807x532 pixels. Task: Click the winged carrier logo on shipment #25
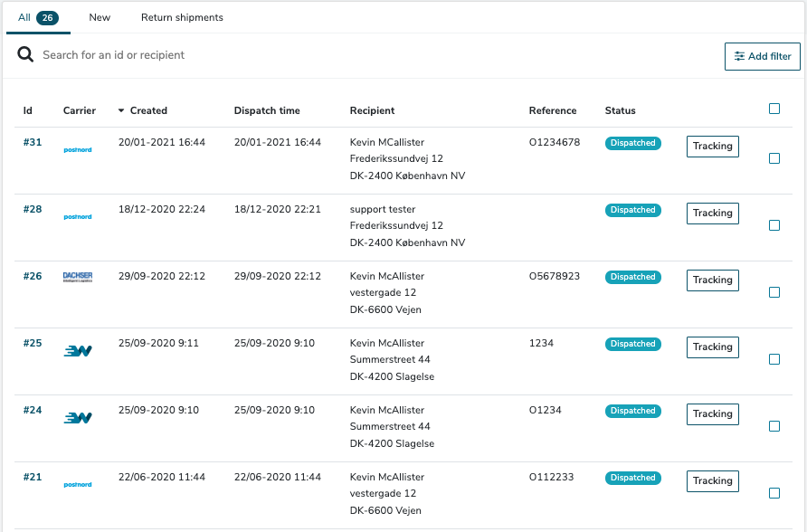pos(80,347)
